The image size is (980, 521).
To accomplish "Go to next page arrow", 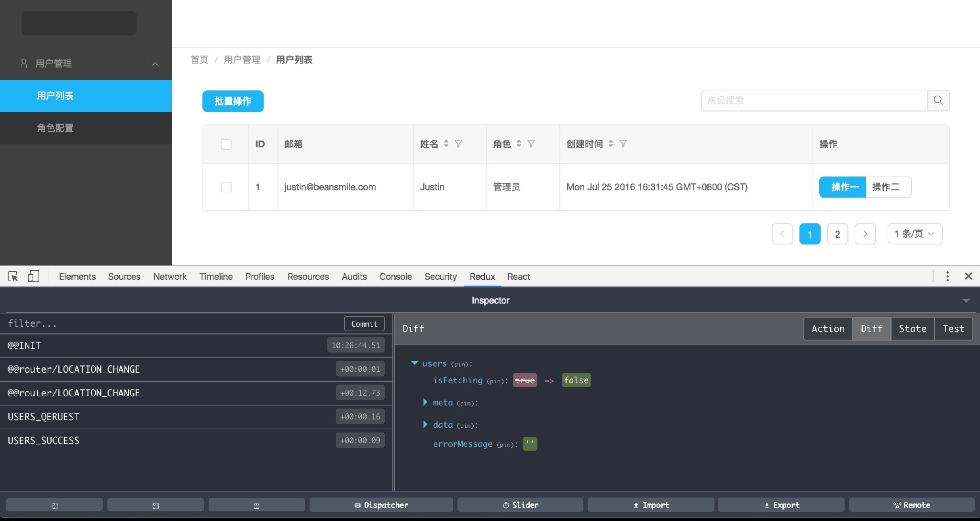I will click(x=865, y=234).
